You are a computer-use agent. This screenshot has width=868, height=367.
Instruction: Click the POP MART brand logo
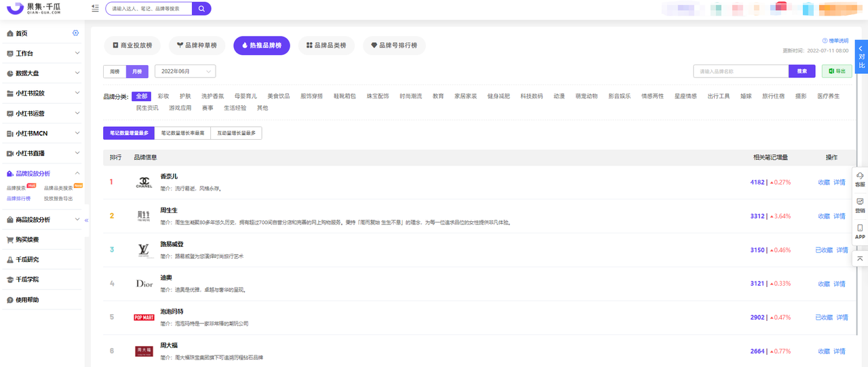[x=144, y=317]
